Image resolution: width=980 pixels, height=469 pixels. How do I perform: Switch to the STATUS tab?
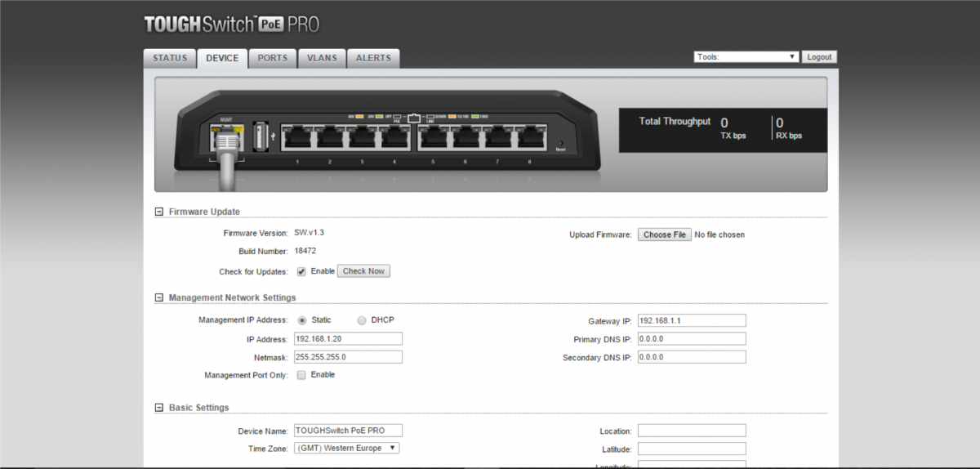pos(170,58)
